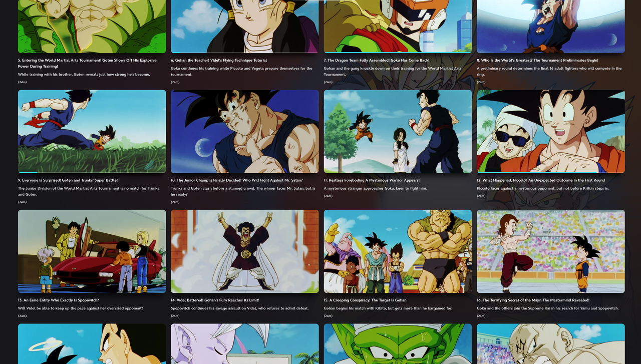The height and width of the screenshot is (364, 641).
Task: Play episode 11 Restless Foreboding thumbnail
Action: (x=398, y=131)
